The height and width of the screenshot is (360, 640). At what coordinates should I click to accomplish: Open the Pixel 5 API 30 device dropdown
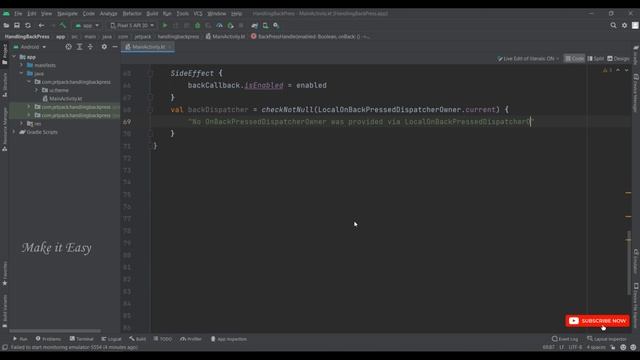tap(132, 25)
